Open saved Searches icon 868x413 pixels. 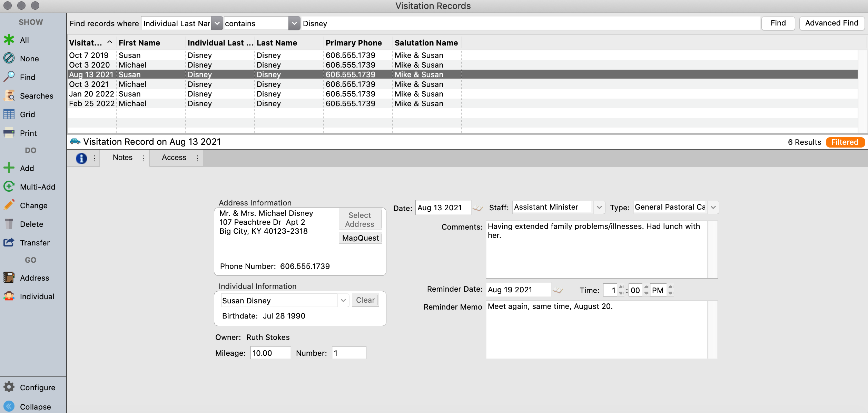[x=9, y=95]
